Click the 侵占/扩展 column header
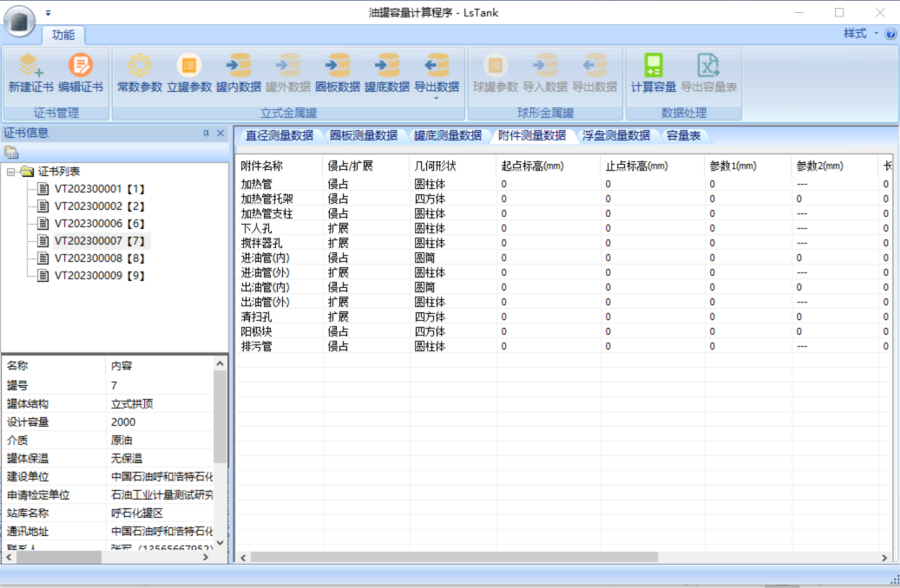Image resolution: width=900 pixels, height=588 pixels. pos(367,166)
